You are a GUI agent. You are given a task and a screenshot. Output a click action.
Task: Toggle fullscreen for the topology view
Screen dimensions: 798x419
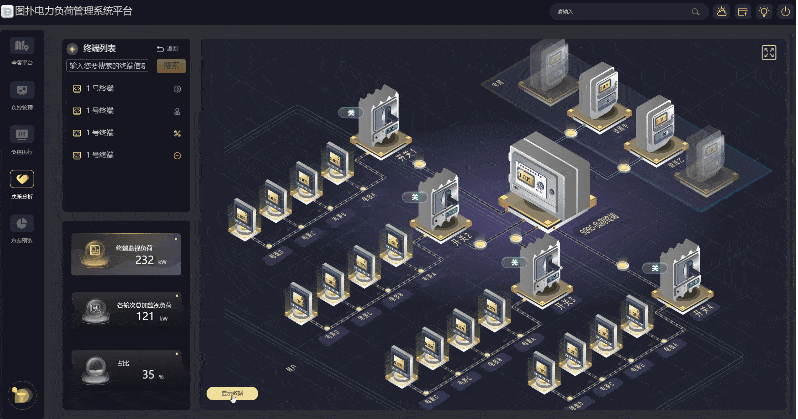point(769,52)
